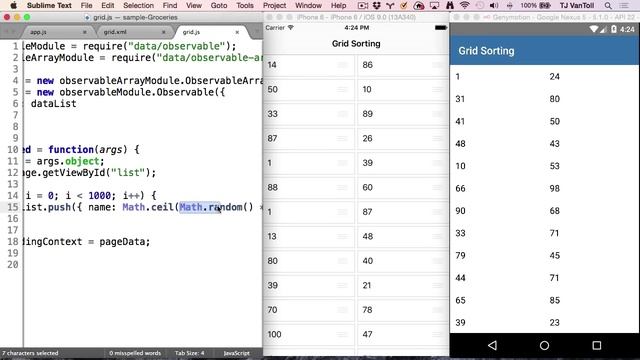Click the Android grid cell showing 31
This screenshot has height=360, width=640.
point(460,99)
